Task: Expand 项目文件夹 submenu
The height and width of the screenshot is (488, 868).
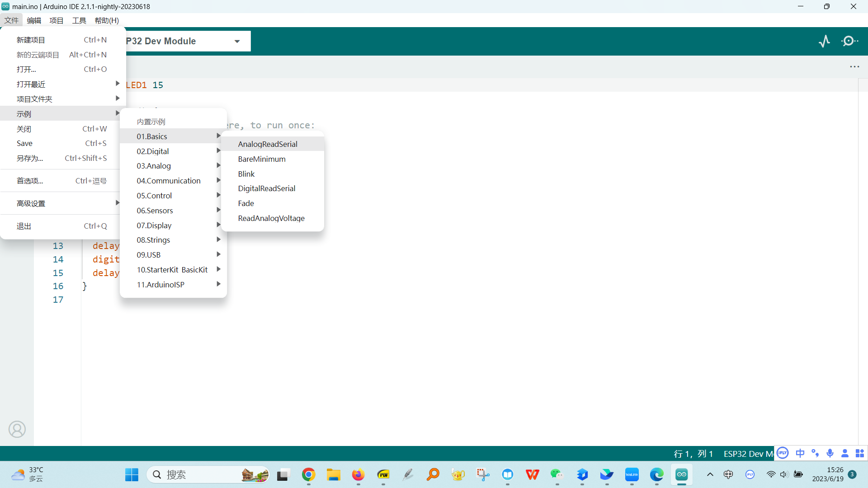Action: pos(63,99)
